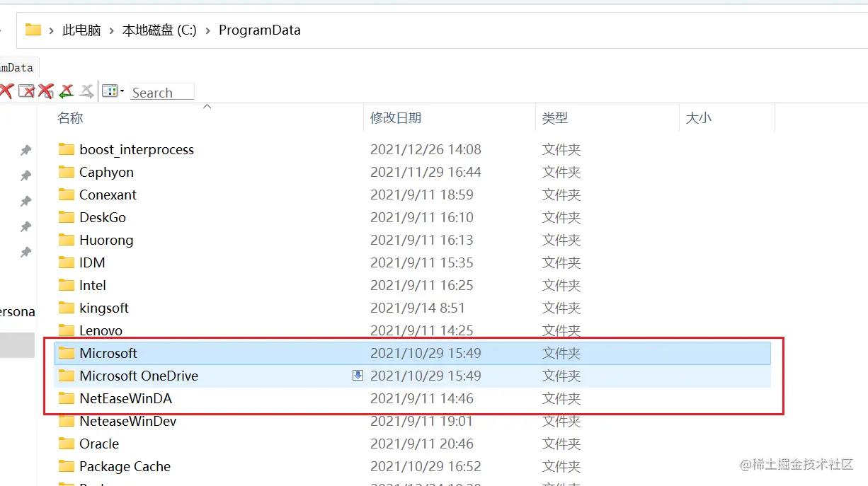This screenshot has height=486, width=868.
Task: Click the red X with small square icon
Action: point(46,91)
